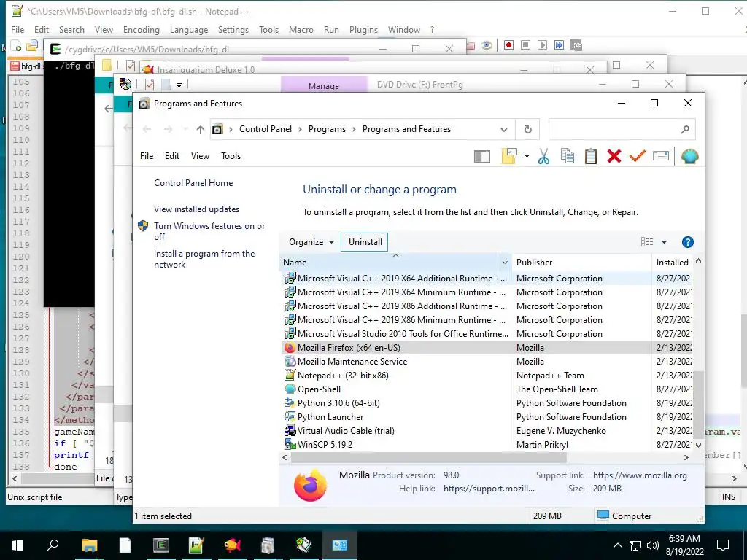Viewport: 747px width, 560px height.
Task: Open the Name column filter dropdown
Action: click(x=505, y=262)
